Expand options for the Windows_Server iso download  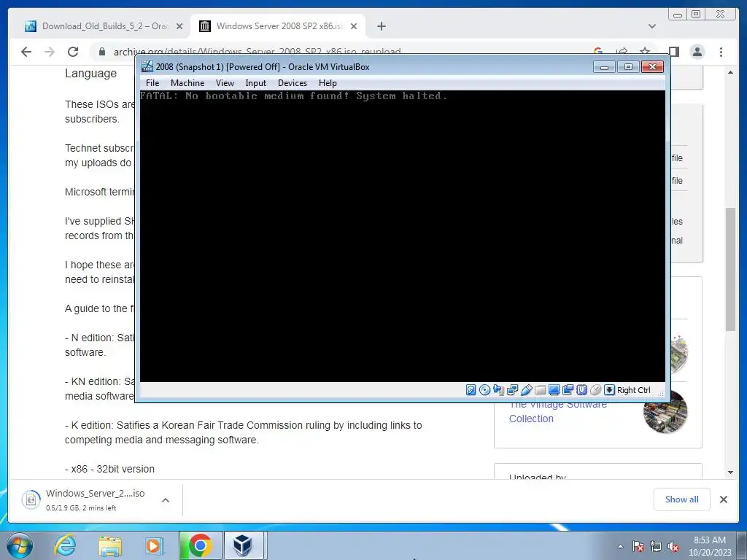[x=166, y=500]
